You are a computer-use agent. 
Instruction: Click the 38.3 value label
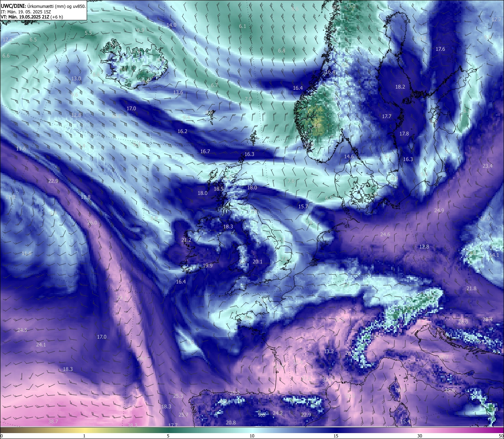[x=133, y=425]
